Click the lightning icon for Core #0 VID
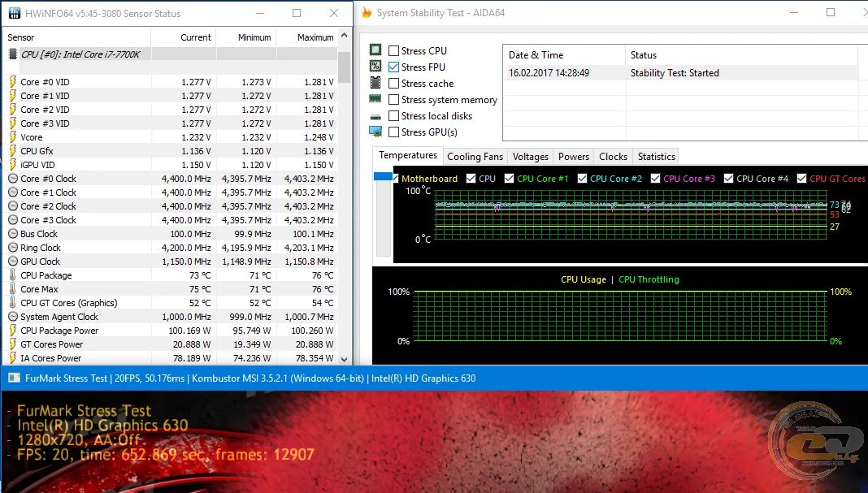This screenshot has height=493, width=868. tap(13, 82)
